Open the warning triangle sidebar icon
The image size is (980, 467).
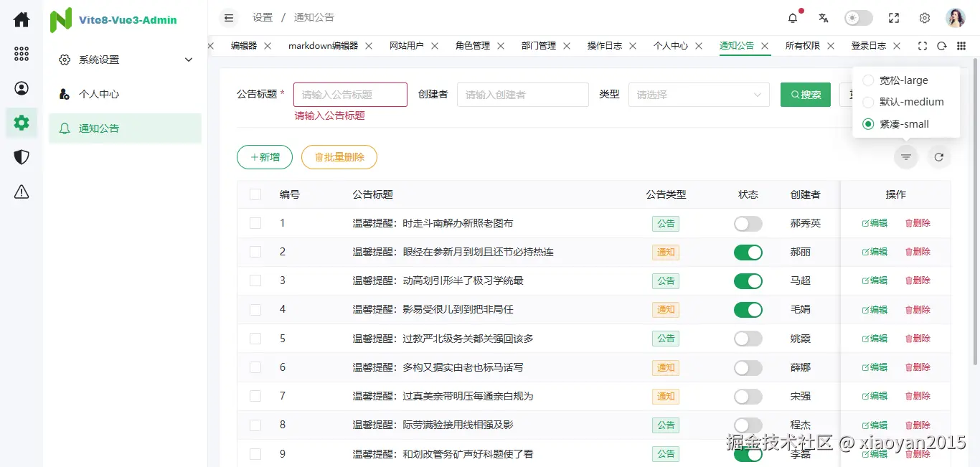(x=22, y=192)
